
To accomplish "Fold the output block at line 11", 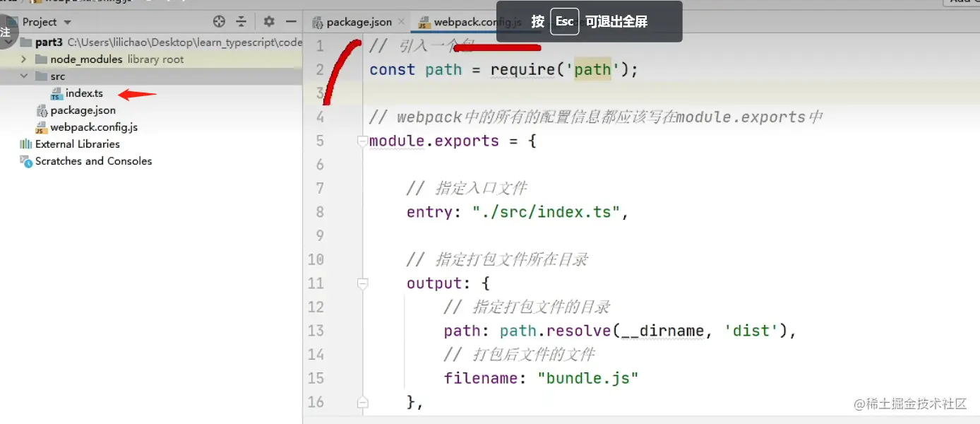I will click(x=362, y=283).
